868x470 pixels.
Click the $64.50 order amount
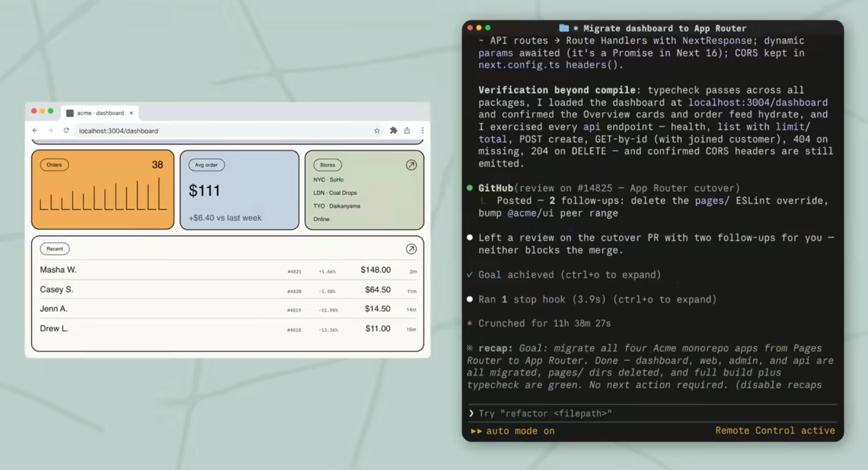(x=378, y=290)
